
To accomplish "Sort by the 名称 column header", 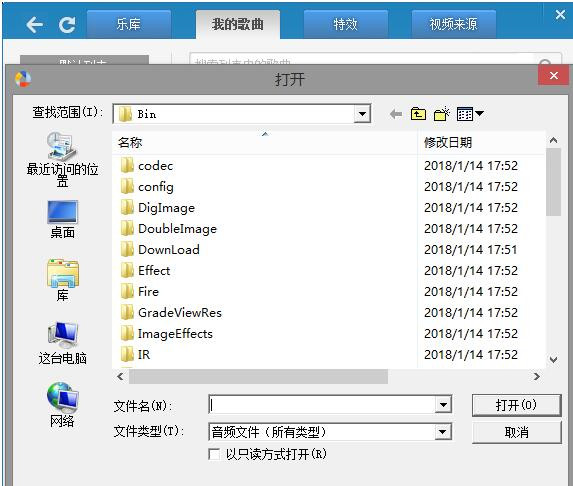I will click(x=265, y=142).
